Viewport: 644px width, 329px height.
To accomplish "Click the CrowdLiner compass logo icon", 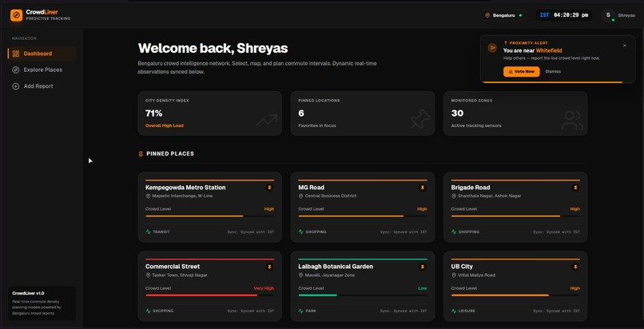I will click(17, 15).
